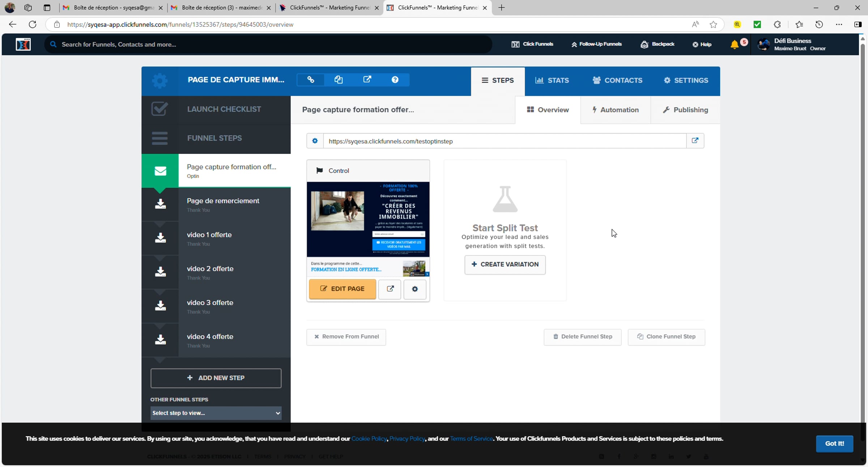
Task: Open funnel settings gear beside funnel title
Action: point(159,80)
